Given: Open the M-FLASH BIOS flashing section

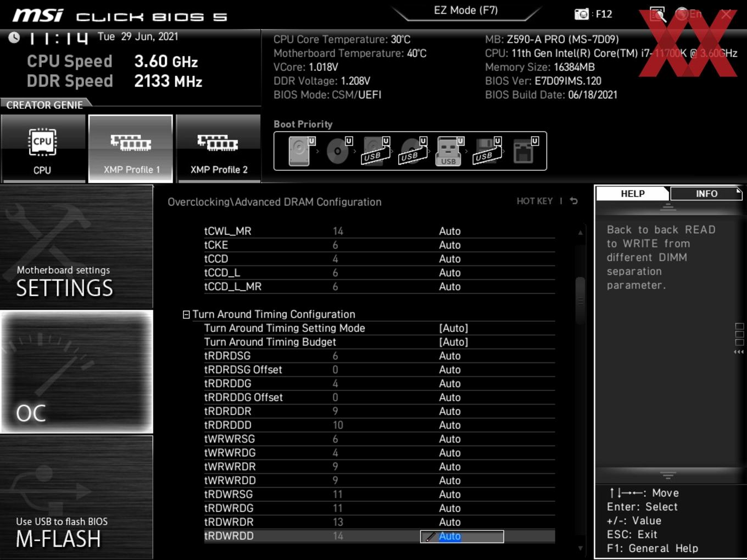Looking at the screenshot, I should point(76,497).
